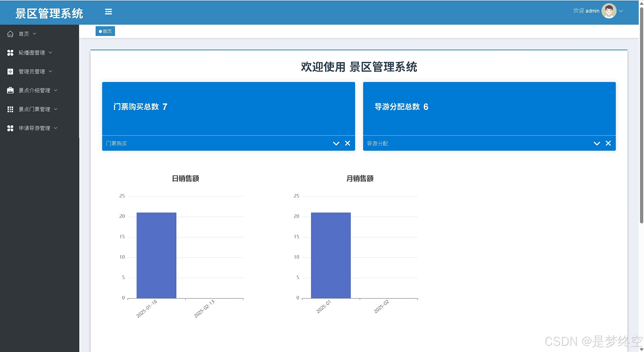The width and height of the screenshot is (644, 352).
Task: Click the 2025-01-18 bar in 日销售额 chart
Action: [x=156, y=255]
